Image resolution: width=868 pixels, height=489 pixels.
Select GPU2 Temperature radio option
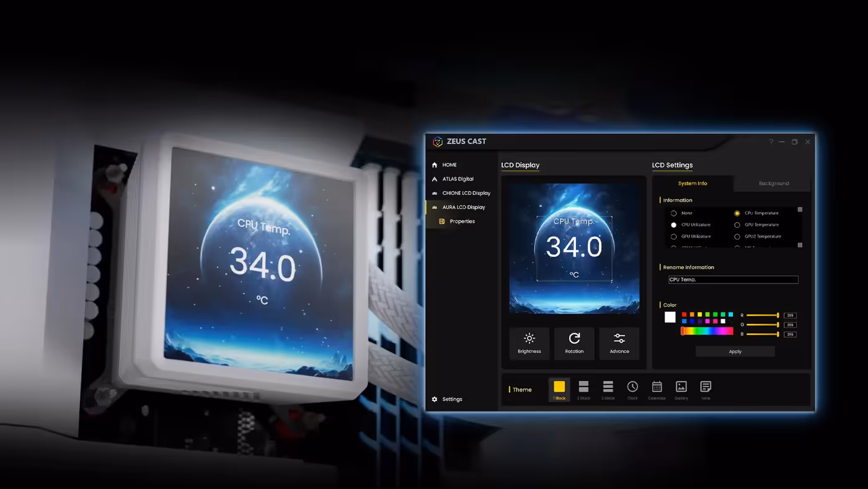pyautogui.click(x=737, y=236)
